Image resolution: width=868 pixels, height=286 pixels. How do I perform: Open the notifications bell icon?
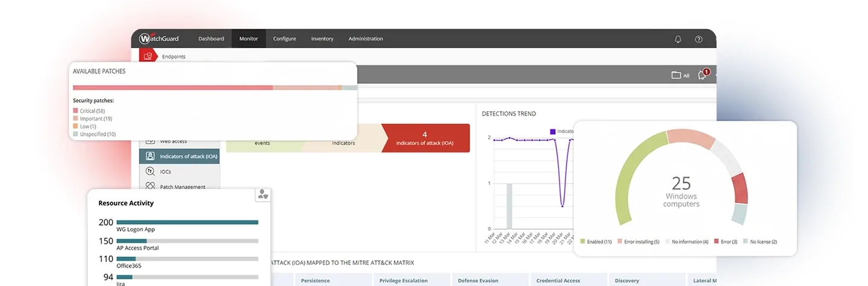[678, 39]
